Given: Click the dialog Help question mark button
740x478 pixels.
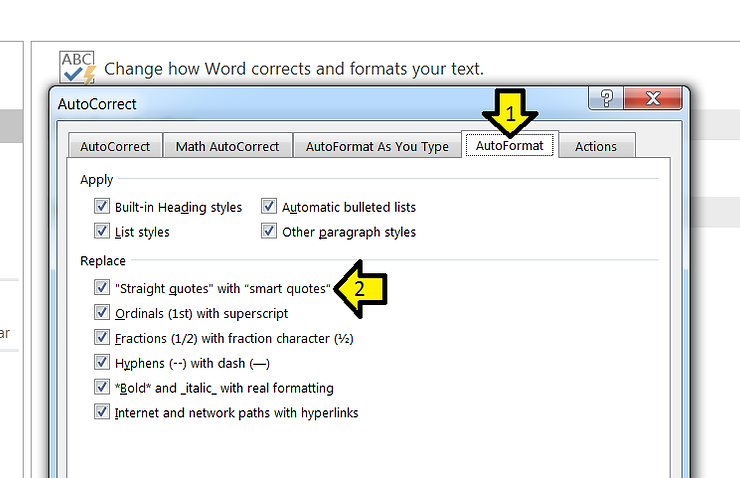Looking at the screenshot, I should pyautogui.click(x=606, y=99).
